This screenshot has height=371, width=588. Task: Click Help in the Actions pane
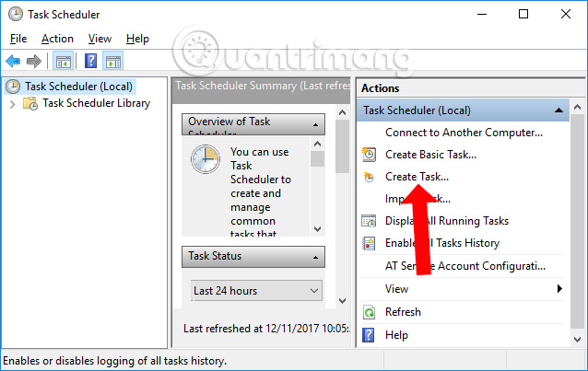pyautogui.click(x=396, y=335)
